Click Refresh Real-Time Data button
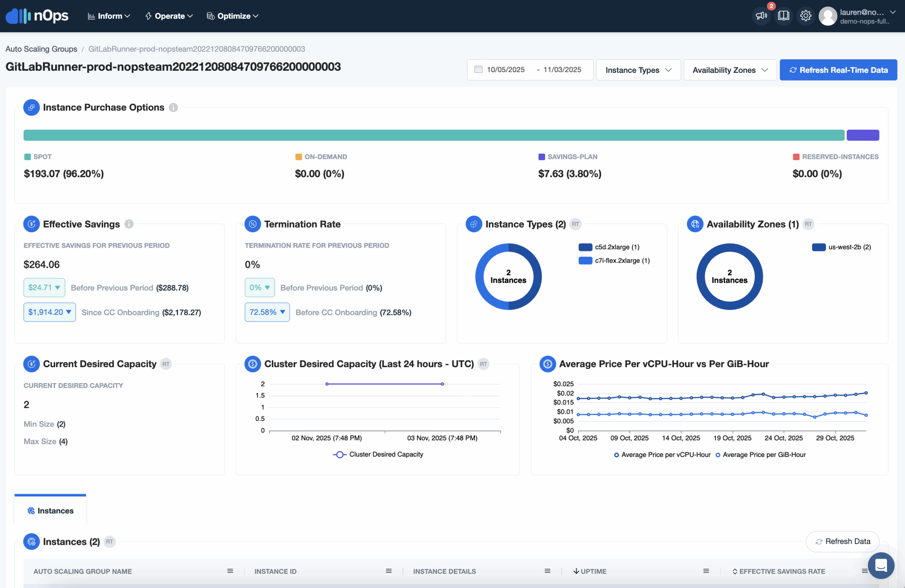This screenshot has width=905, height=588. [838, 70]
